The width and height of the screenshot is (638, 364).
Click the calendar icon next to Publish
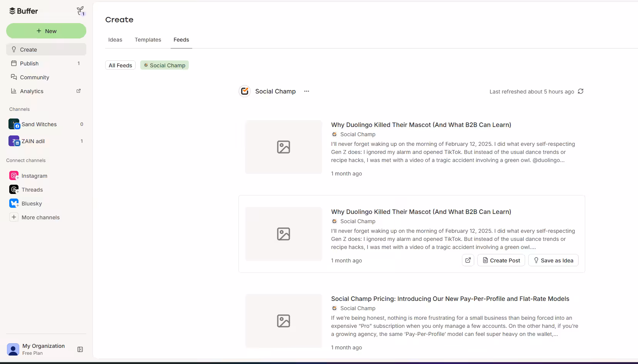(x=14, y=63)
